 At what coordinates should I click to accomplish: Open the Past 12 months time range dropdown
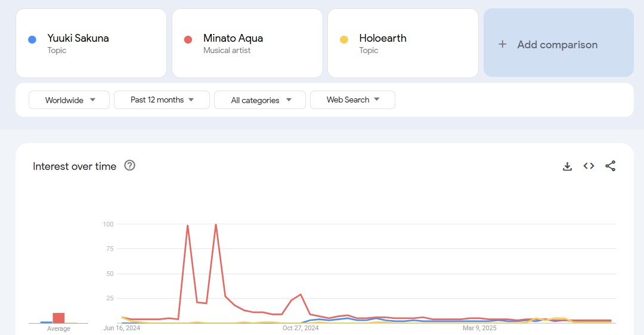click(162, 100)
